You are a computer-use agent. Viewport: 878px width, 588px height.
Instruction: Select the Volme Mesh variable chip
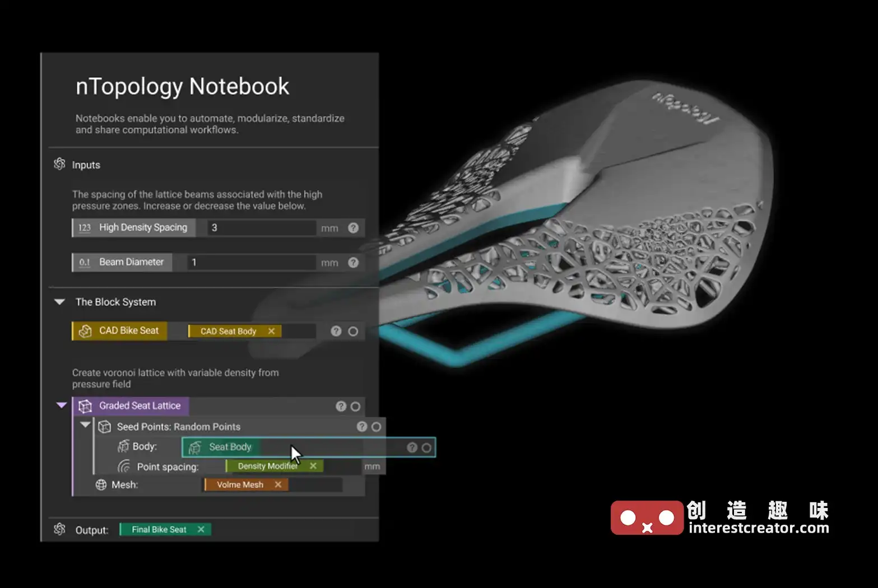(247, 484)
